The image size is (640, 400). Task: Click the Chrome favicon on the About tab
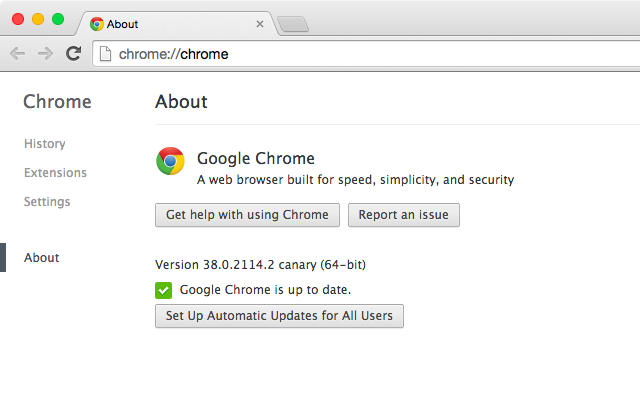[97, 24]
